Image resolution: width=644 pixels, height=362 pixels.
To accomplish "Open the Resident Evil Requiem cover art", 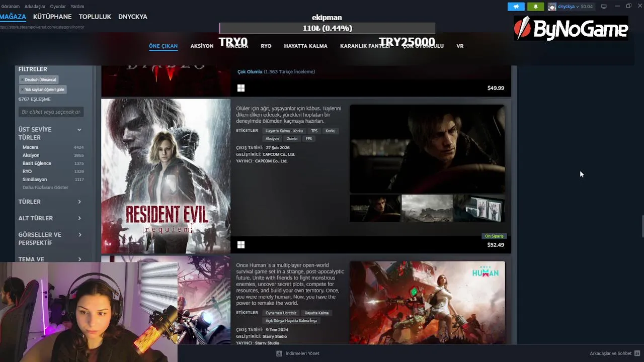I will tap(166, 176).
